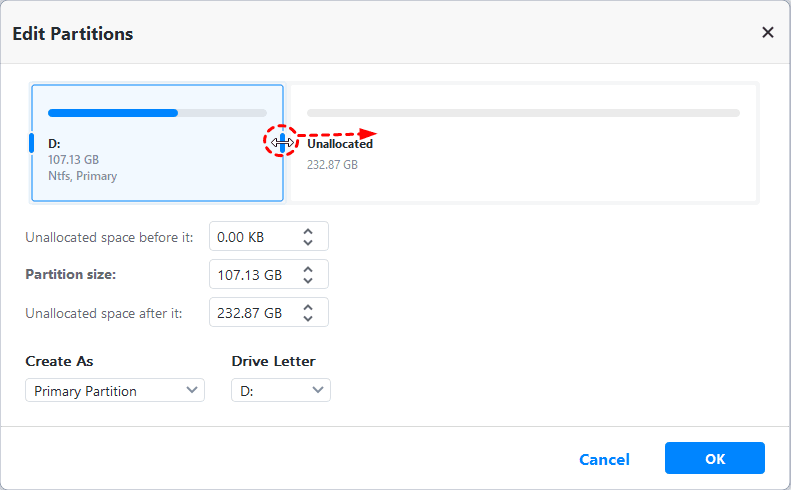Close the Edit Partitions dialog
791x490 pixels.
pos(767,33)
